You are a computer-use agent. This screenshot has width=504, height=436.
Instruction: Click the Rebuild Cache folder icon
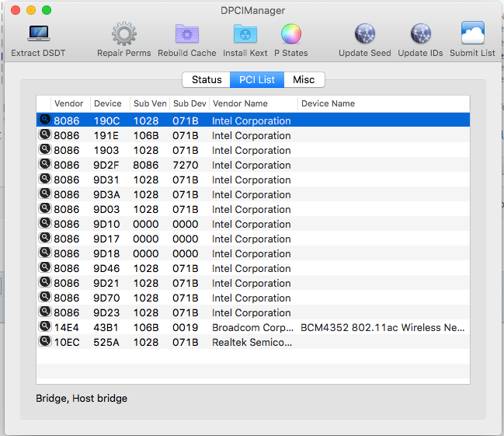click(186, 35)
